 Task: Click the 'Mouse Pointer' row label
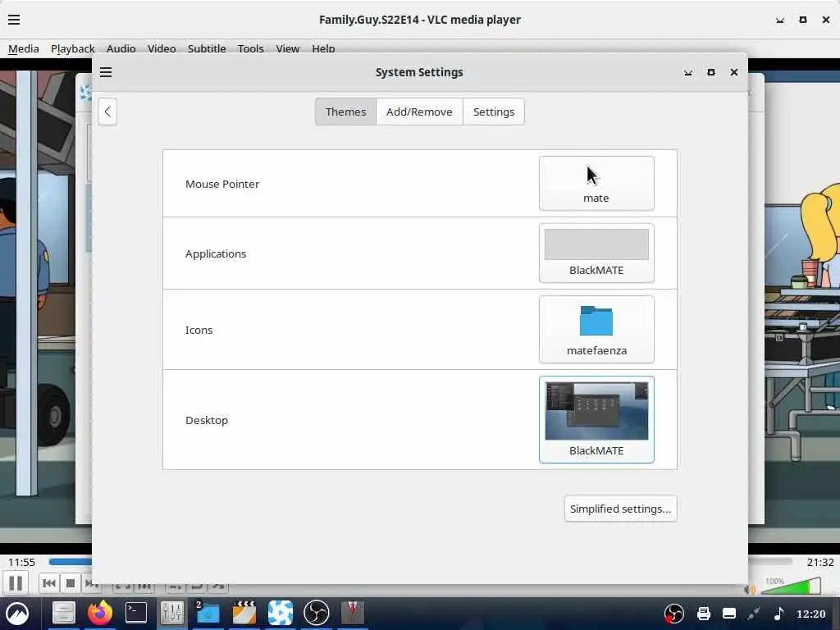pyautogui.click(x=222, y=184)
